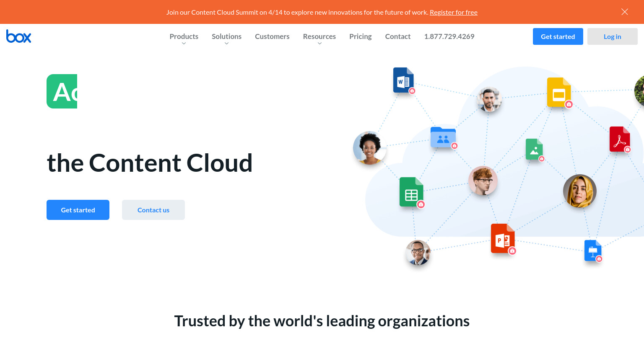
Task: Click the Contact us button
Action: tap(153, 210)
